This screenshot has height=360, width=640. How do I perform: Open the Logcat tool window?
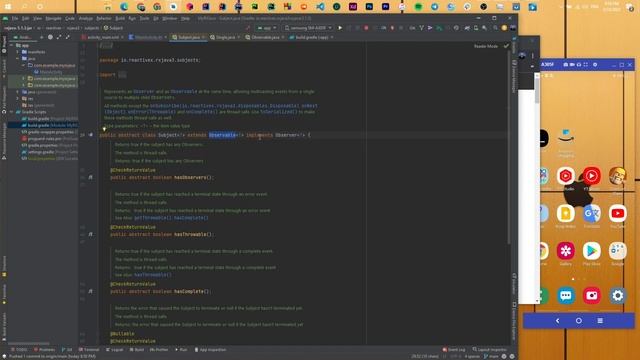tap(115, 350)
